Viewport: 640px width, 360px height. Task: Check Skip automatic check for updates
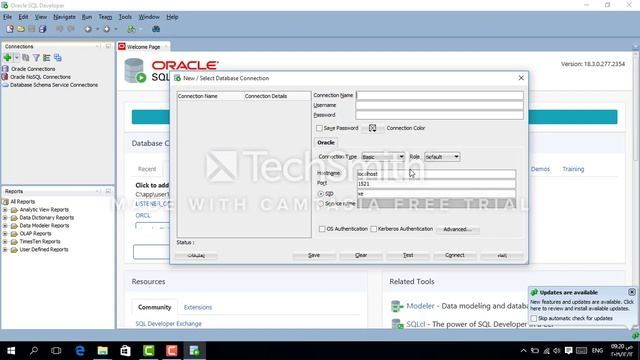pos(533,318)
